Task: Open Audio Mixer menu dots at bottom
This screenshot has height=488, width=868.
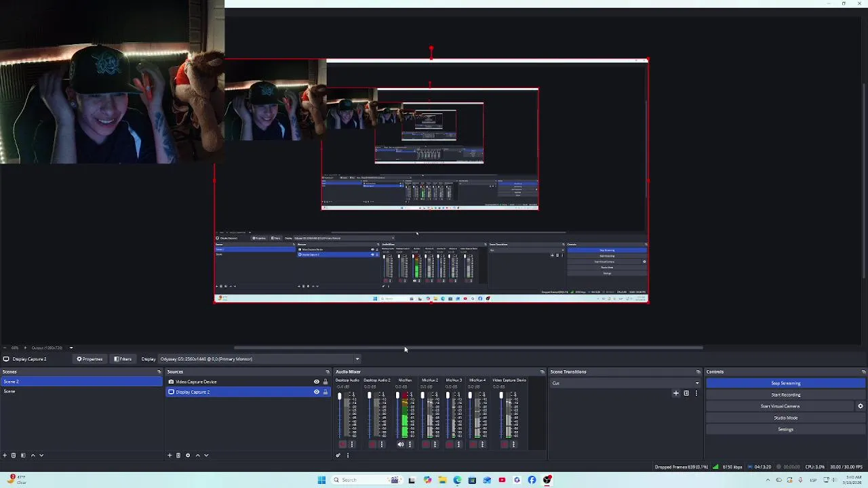Action: 348,455
